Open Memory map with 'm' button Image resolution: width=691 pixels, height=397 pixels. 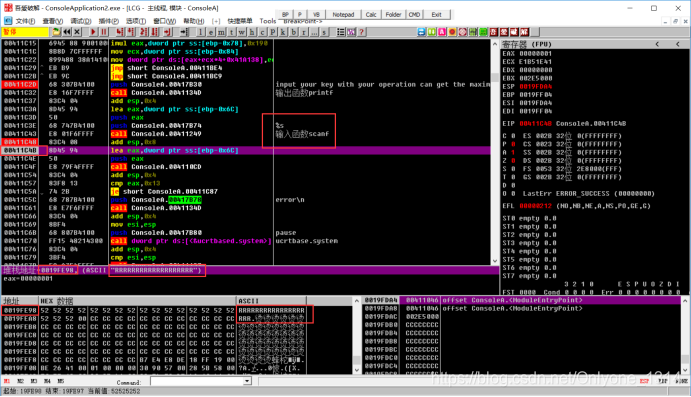[221, 32]
